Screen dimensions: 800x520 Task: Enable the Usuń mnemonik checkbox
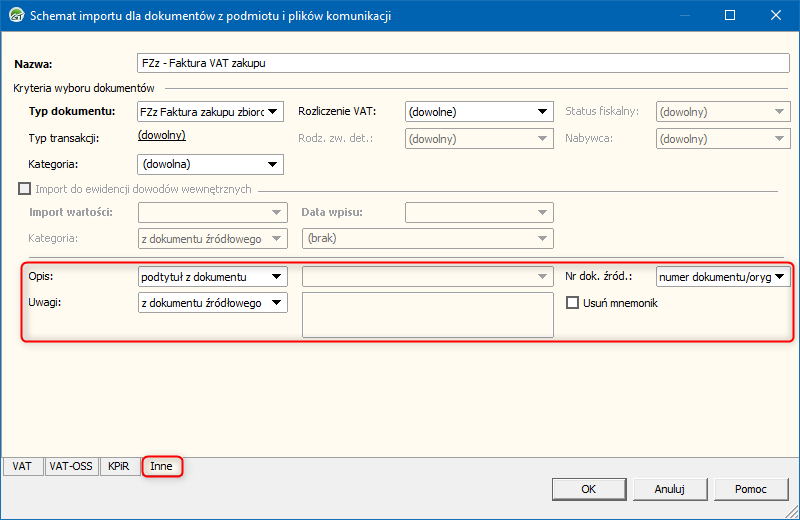click(x=574, y=303)
